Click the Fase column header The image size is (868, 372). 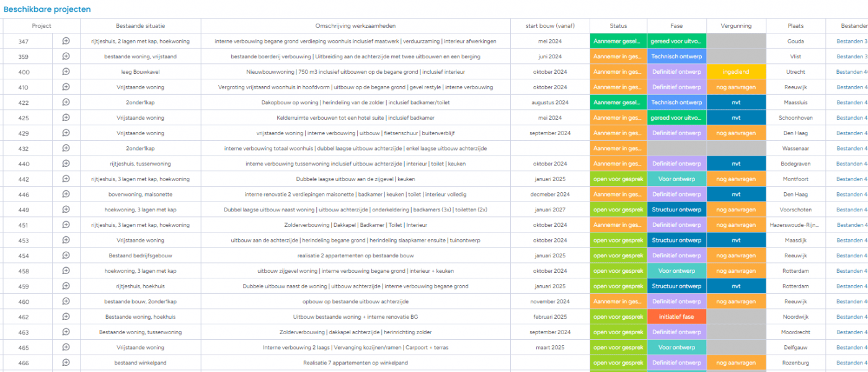pos(676,26)
